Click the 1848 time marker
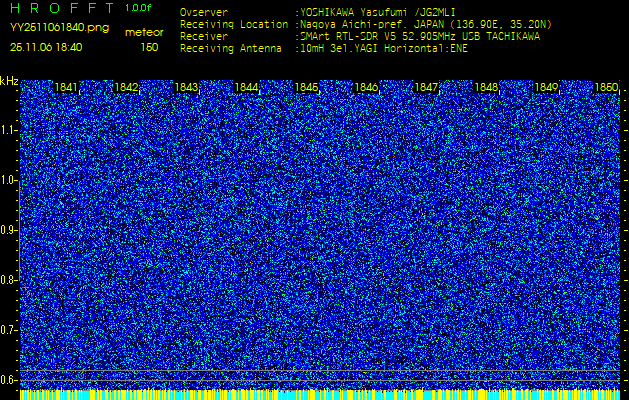 click(486, 87)
